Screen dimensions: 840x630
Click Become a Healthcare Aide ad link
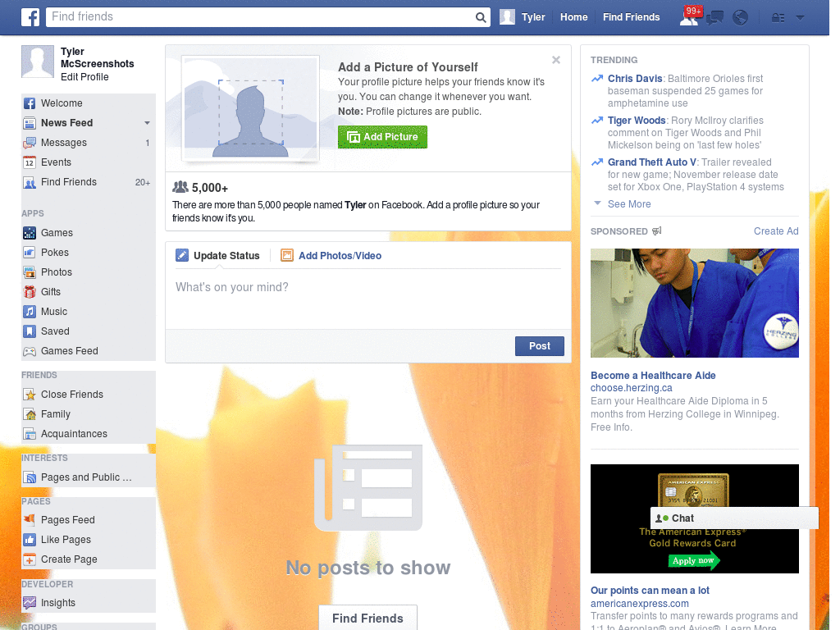653,376
